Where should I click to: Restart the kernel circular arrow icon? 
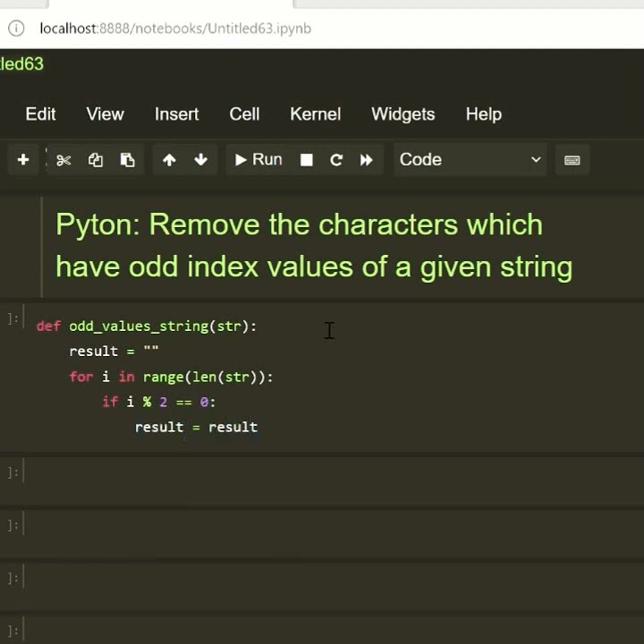pyautogui.click(x=336, y=160)
